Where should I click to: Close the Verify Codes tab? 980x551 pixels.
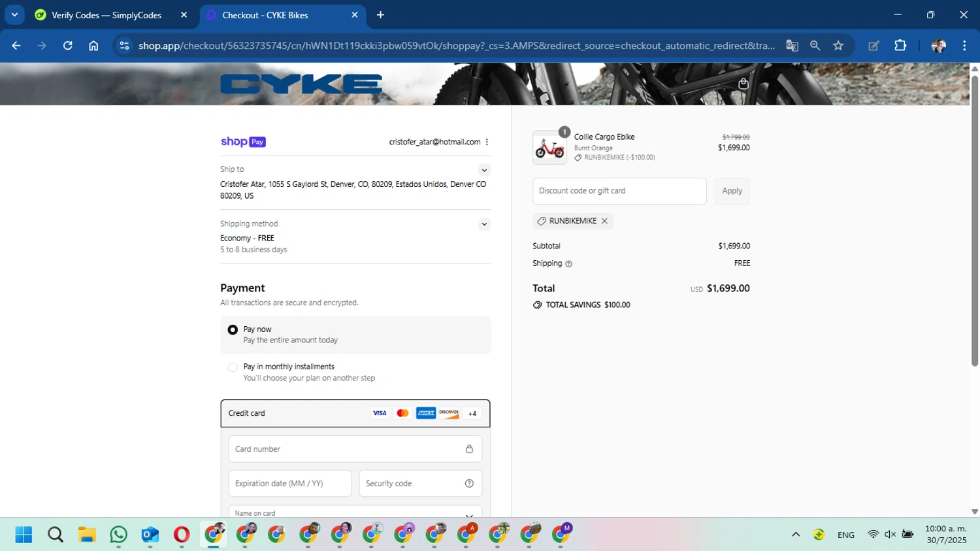coord(184,15)
